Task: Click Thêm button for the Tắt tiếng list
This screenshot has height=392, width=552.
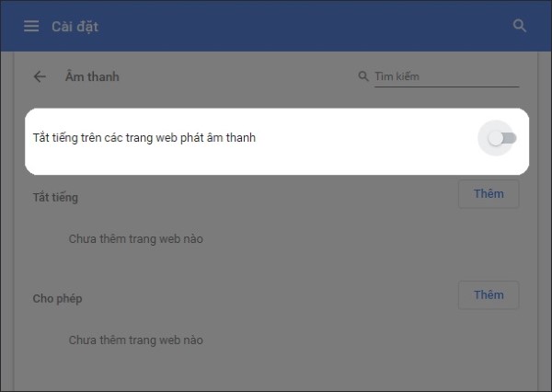Action: 489,194
